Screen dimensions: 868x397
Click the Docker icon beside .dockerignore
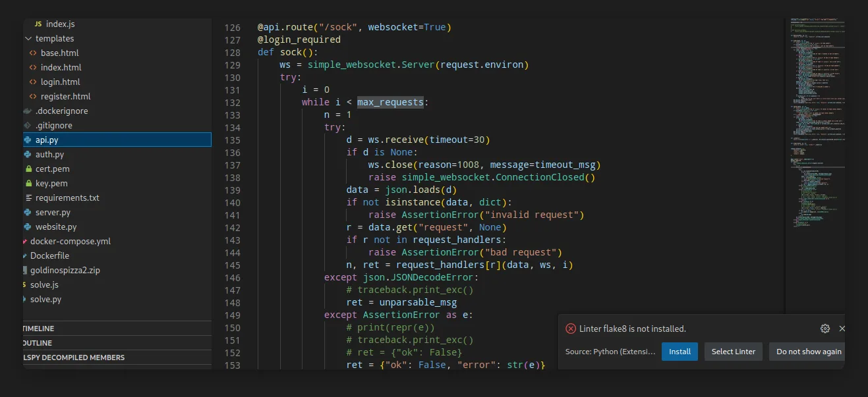coord(28,111)
